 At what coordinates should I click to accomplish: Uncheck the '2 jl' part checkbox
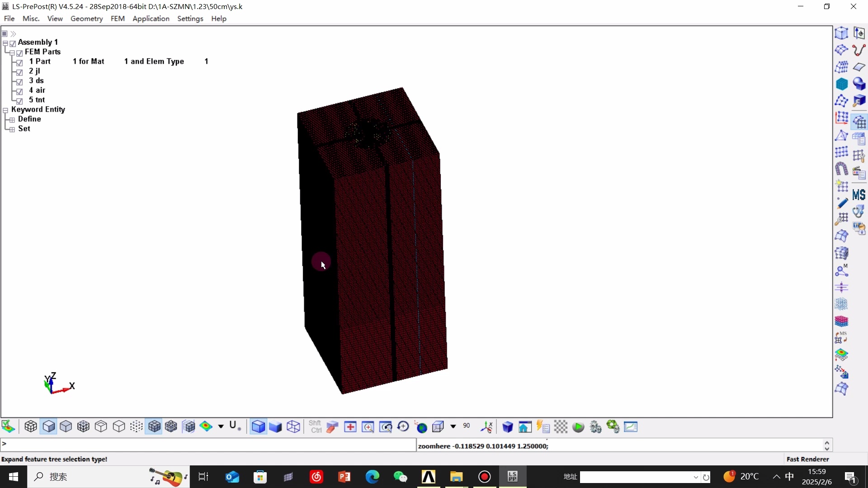tap(19, 72)
